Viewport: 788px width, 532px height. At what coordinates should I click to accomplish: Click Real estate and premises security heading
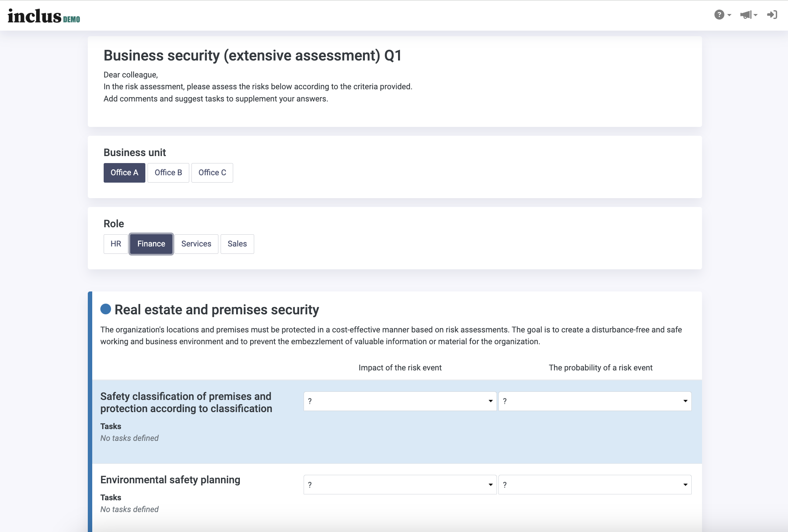pos(217,310)
